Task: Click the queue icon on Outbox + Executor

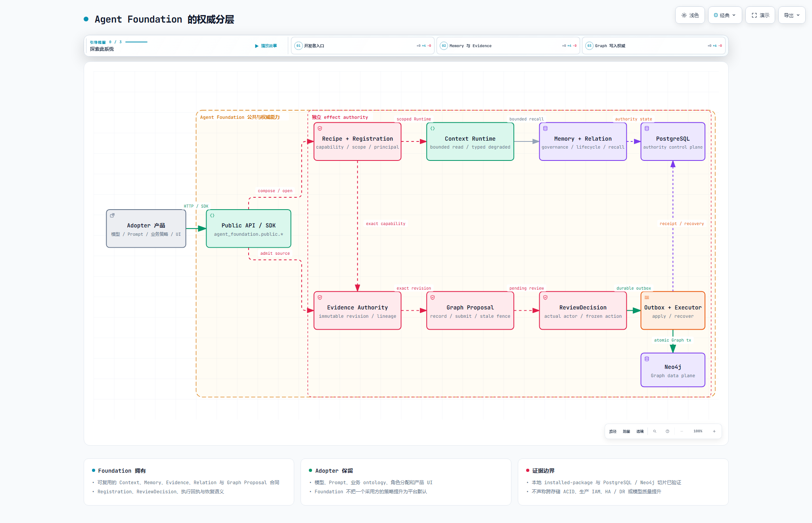Action: [x=647, y=298]
